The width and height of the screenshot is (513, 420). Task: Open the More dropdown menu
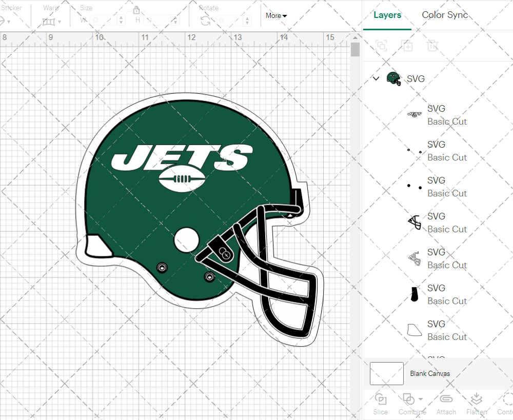pyautogui.click(x=276, y=16)
